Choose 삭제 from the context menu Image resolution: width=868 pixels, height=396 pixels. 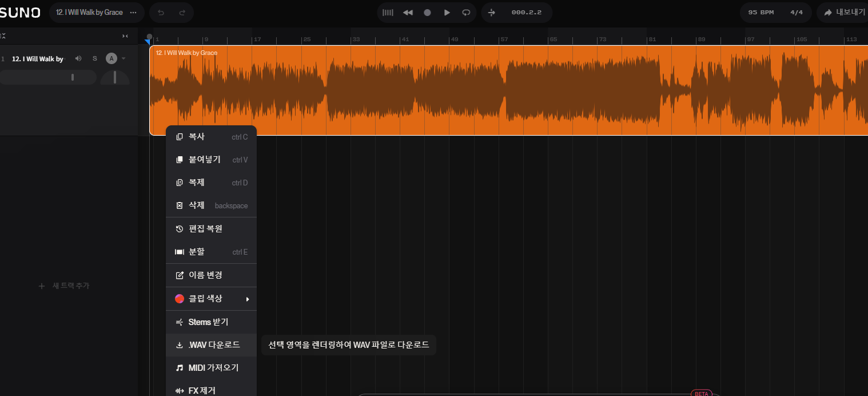[x=211, y=205]
